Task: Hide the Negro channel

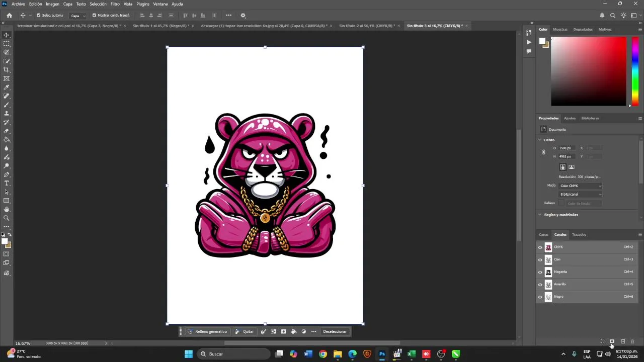Action: point(540,297)
